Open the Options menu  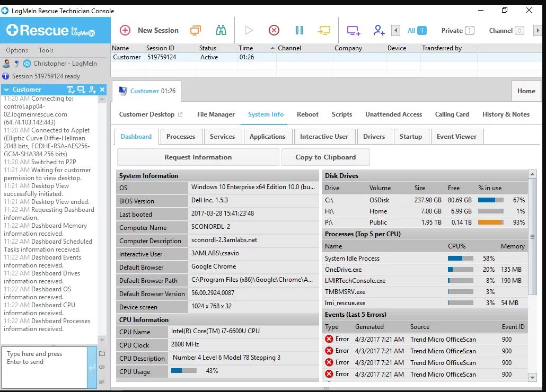point(16,50)
